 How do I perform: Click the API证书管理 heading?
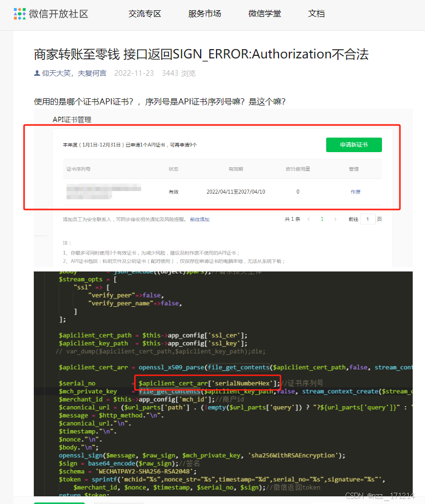[x=72, y=119]
